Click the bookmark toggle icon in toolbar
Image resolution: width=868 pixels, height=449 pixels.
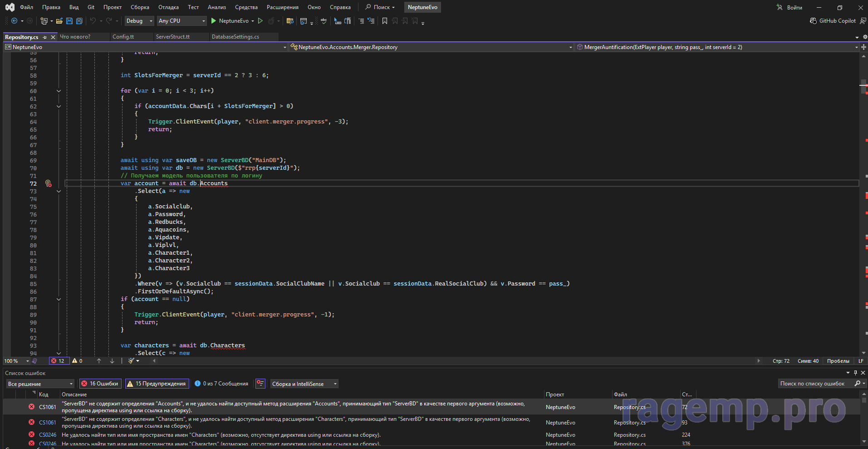click(x=385, y=21)
